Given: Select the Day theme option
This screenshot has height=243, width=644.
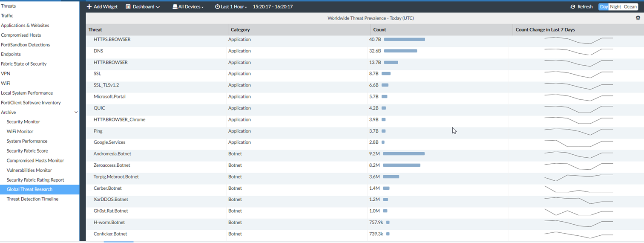Looking at the screenshot, I should coord(604,7).
